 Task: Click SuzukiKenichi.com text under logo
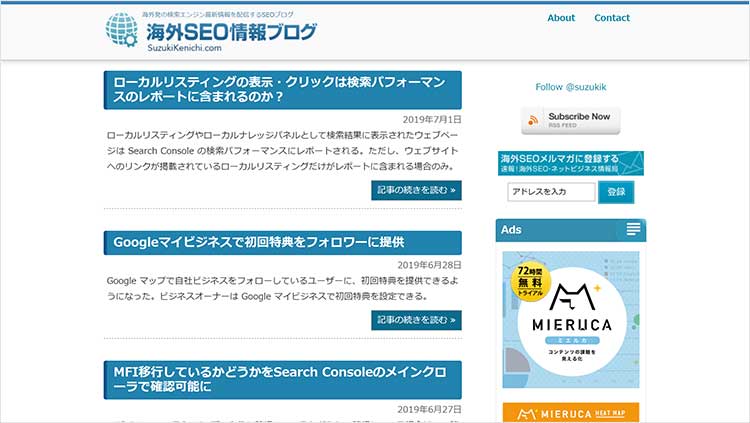pos(184,48)
